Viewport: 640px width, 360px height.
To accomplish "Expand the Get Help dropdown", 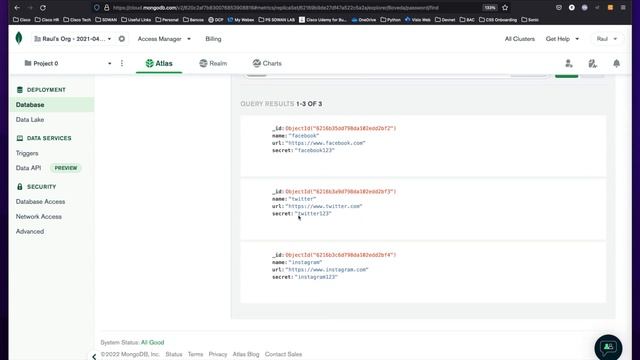I will [x=562, y=39].
